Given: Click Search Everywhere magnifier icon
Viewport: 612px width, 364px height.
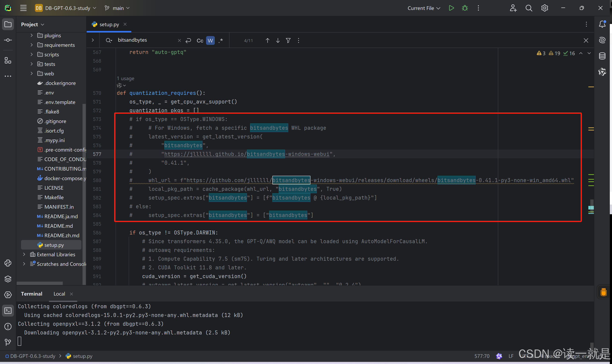Looking at the screenshot, I should click(529, 8).
